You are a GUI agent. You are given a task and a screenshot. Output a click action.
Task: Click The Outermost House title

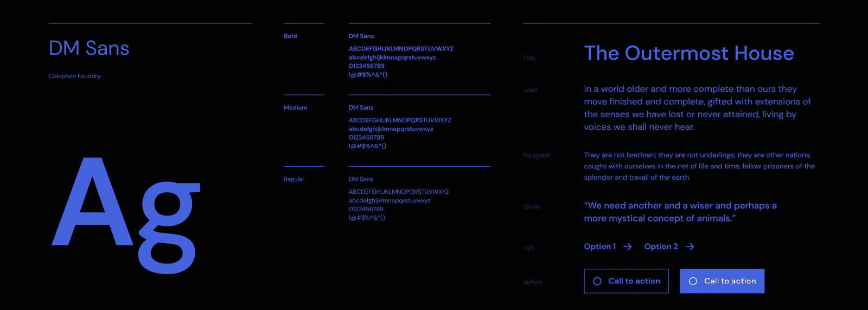(x=689, y=53)
